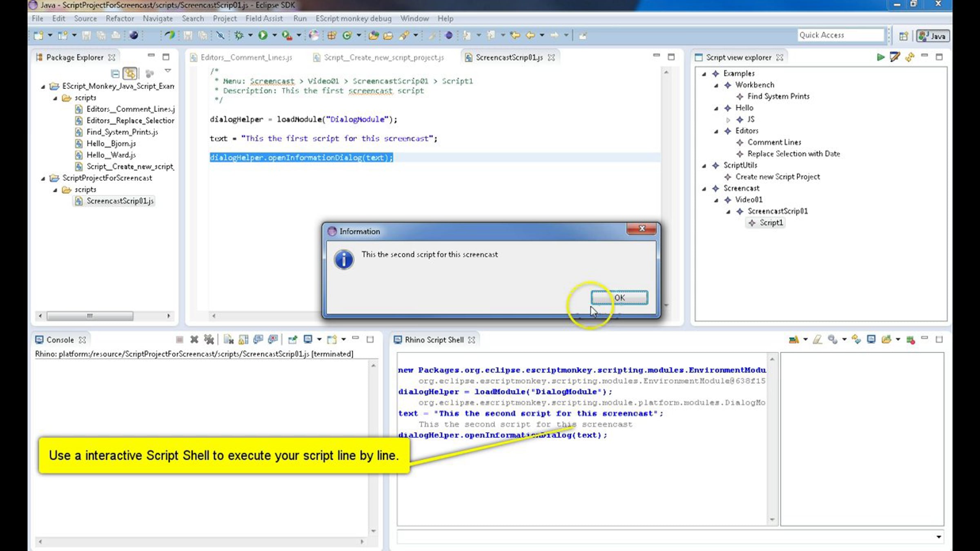
Task: Click the Search flashlight icon in toolbar
Action: point(404,36)
